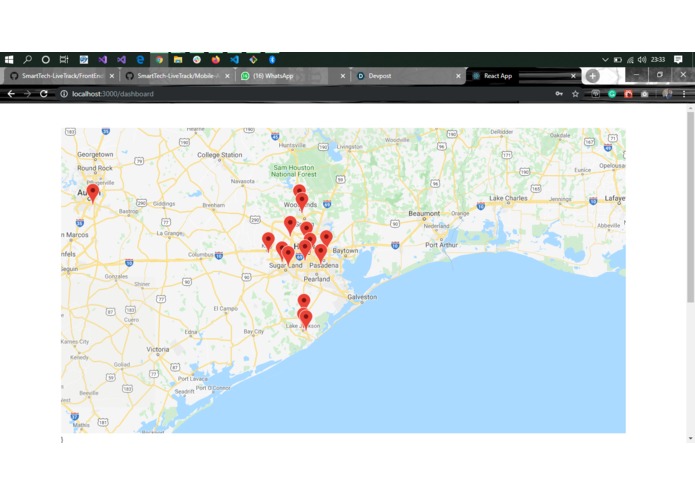Image resolution: width=695 pixels, height=494 pixels.
Task: Open Windows search from taskbar
Action: pos(27,59)
